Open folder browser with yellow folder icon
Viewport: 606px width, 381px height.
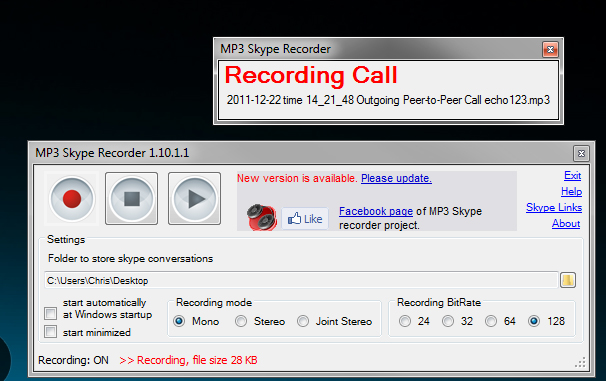(x=568, y=280)
